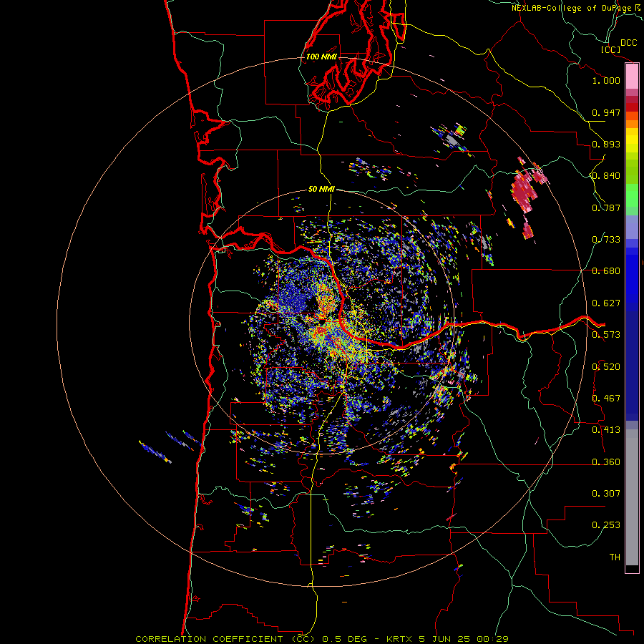Image resolution: width=644 pixels, height=644 pixels.
Task: Click the 100 NMI range ring label
Action: (x=321, y=57)
